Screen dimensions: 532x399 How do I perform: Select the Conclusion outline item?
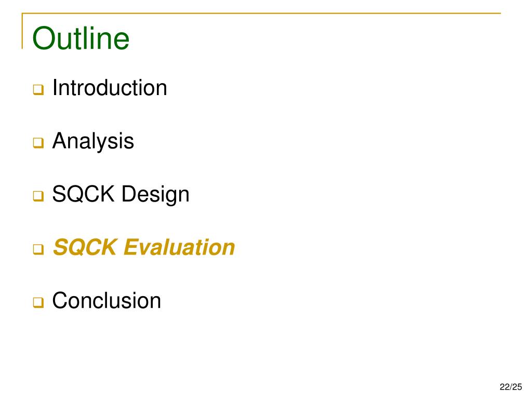coord(107,301)
